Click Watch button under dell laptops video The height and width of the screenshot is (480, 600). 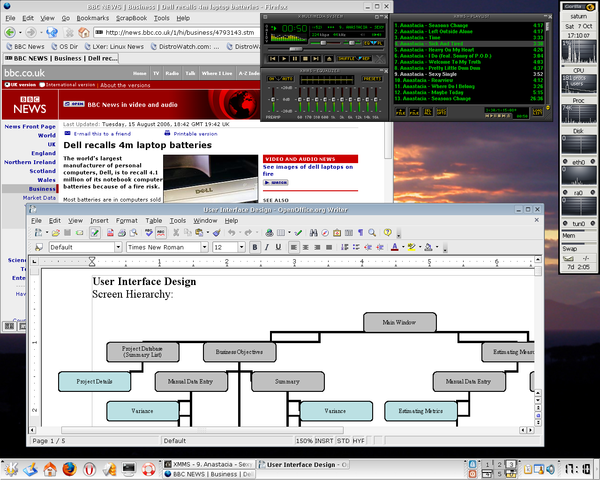tap(276, 183)
